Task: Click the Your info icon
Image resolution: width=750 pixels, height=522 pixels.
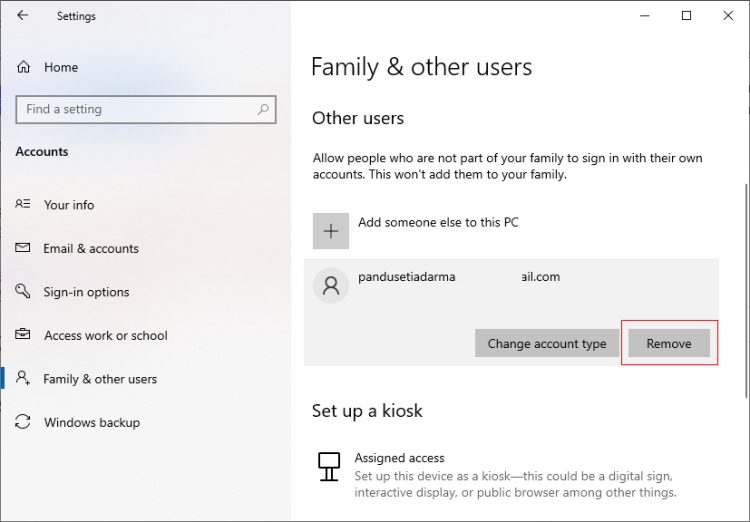Action: [x=23, y=204]
